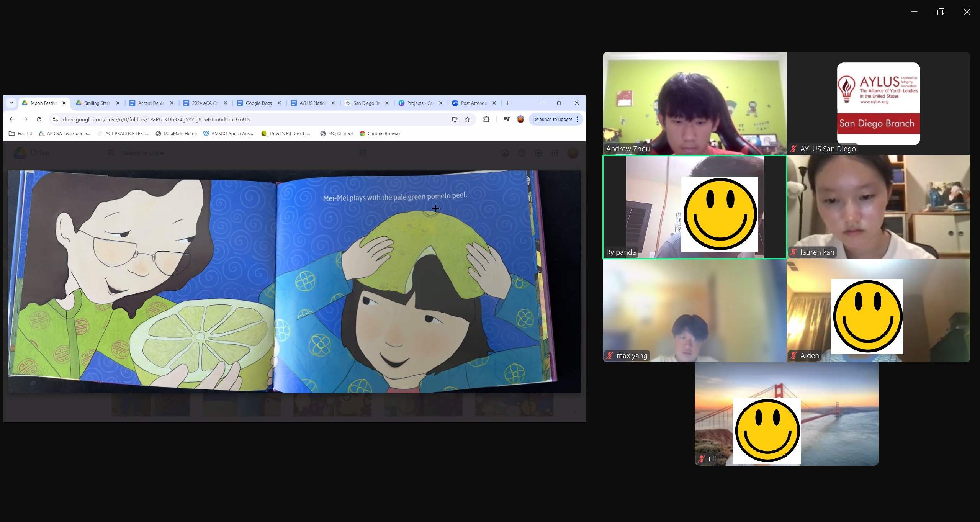Select Eli's video tile

[787, 414]
